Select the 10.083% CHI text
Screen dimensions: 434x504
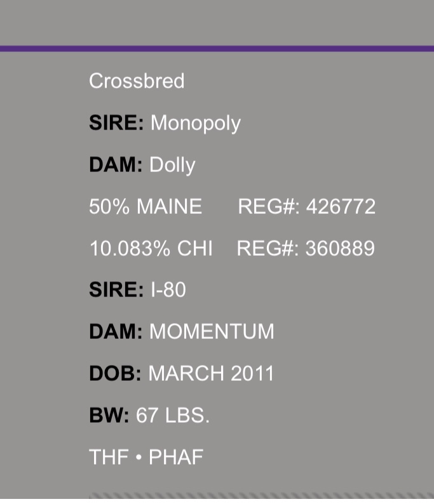(151, 248)
